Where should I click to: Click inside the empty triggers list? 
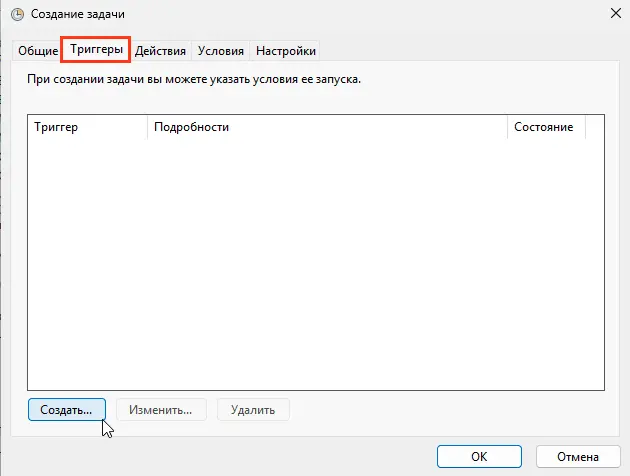(316, 260)
